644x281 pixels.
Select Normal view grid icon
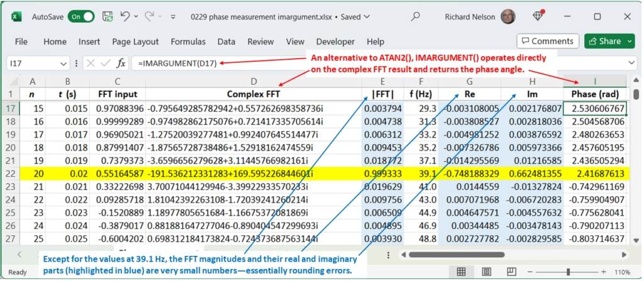[x=461, y=272]
